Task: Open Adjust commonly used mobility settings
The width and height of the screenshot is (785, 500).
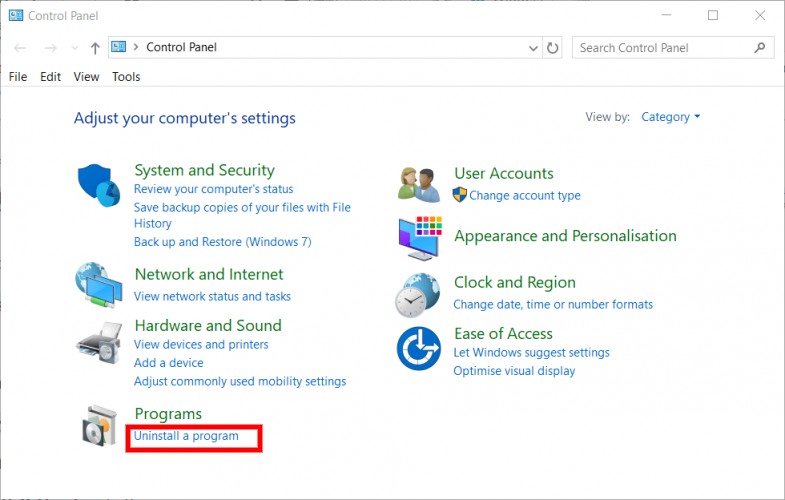Action: pyautogui.click(x=240, y=381)
